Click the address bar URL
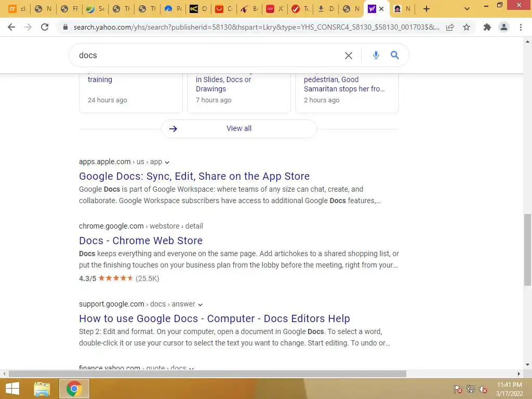The height and width of the screenshot is (399, 532). pyautogui.click(x=256, y=27)
